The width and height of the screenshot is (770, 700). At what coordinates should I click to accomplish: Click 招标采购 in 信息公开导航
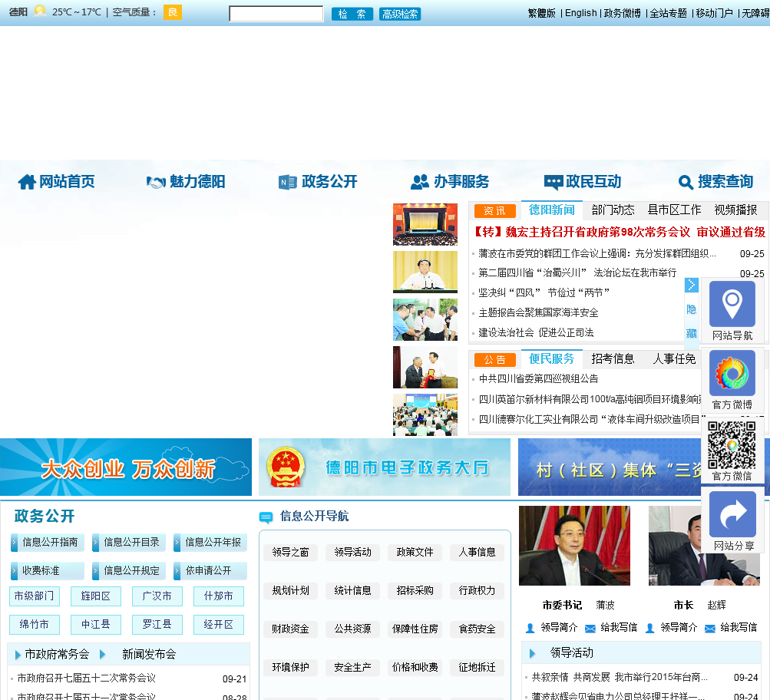(415, 590)
